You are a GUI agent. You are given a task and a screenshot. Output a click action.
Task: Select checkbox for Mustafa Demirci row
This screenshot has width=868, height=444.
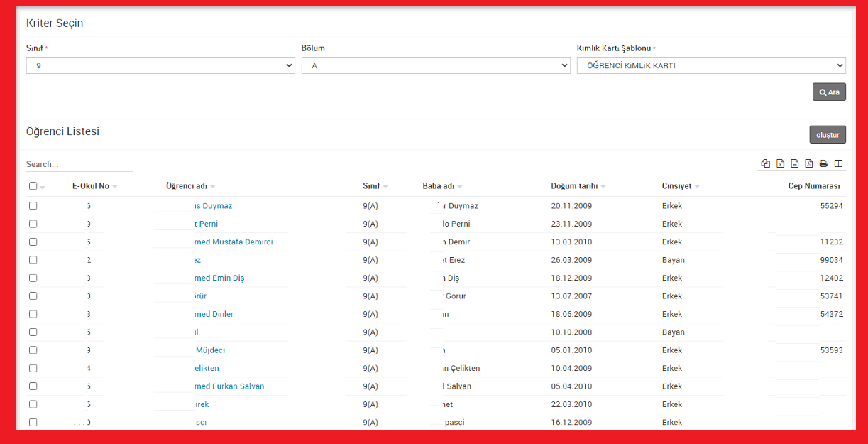pos(33,242)
